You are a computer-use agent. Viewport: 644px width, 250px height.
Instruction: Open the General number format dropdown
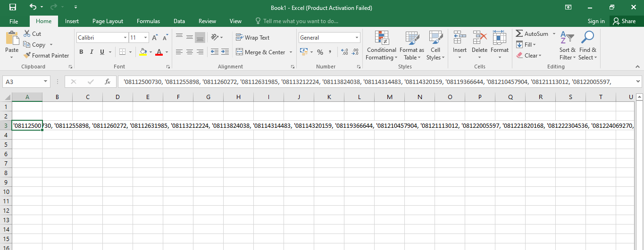click(x=357, y=38)
